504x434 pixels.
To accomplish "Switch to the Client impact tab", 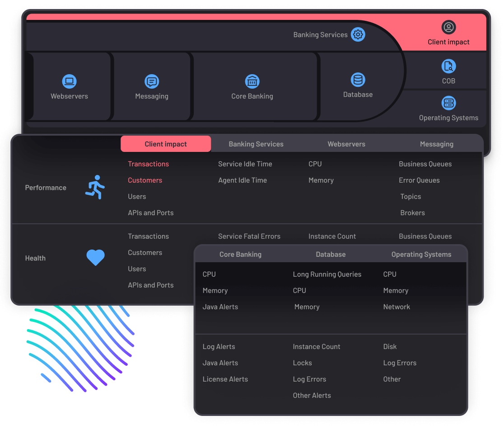I will point(165,144).
